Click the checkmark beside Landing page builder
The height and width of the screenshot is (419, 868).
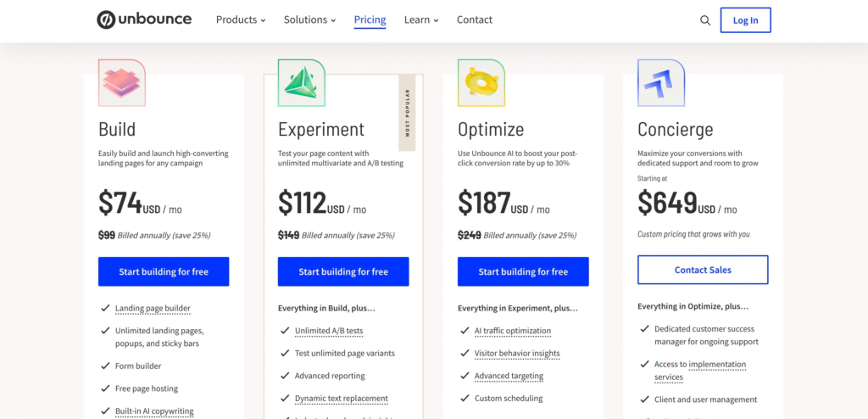pyautogui.click(x=105, y=309)
